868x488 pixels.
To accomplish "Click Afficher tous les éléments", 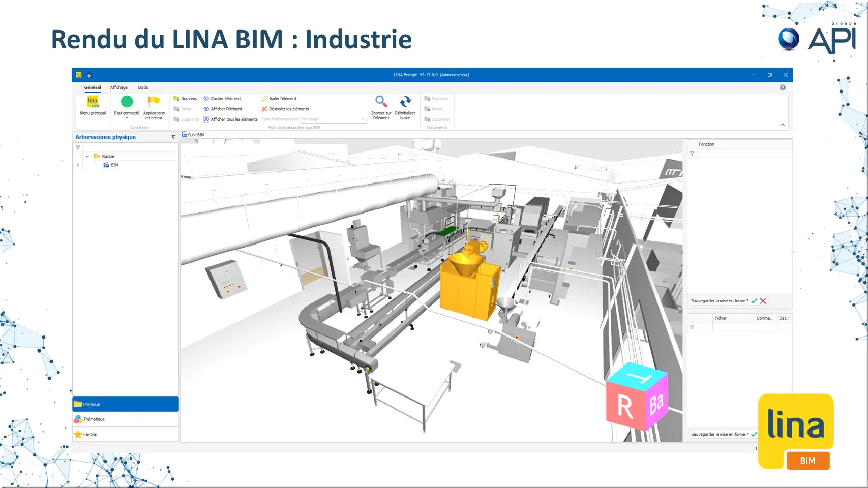I will coord(231,119).
